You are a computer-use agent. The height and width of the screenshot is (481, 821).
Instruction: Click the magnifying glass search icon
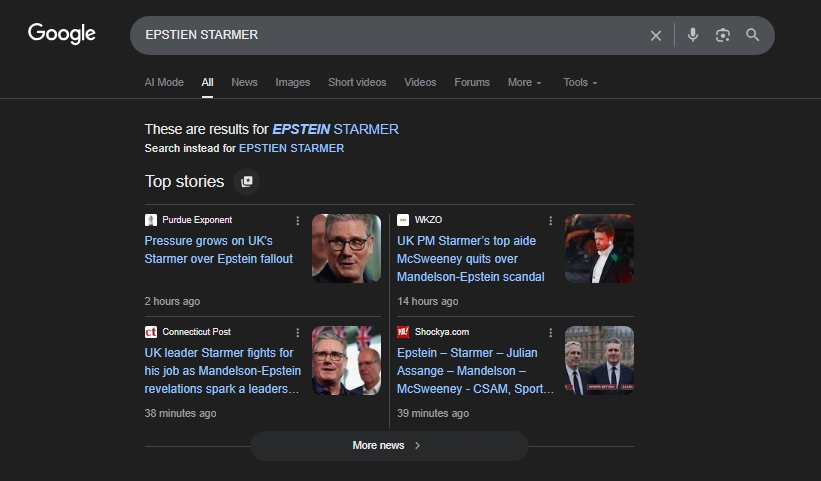753,35
